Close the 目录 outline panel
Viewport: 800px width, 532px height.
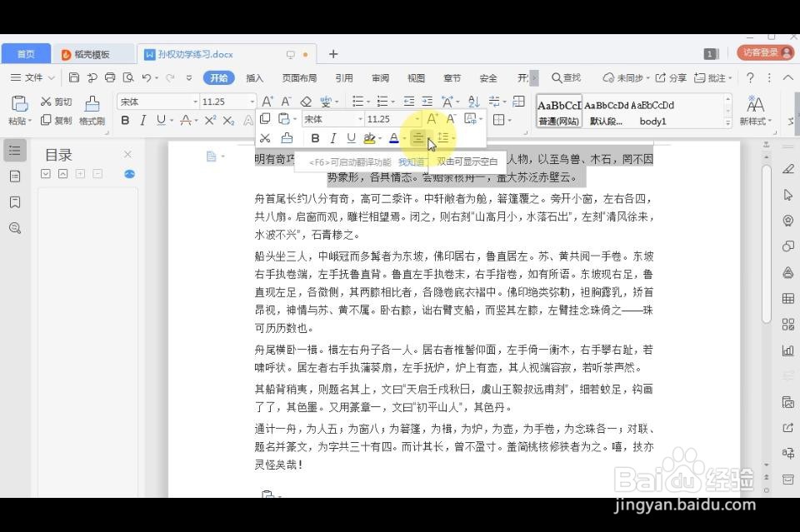pyautogui.click(x=129, y=154)
